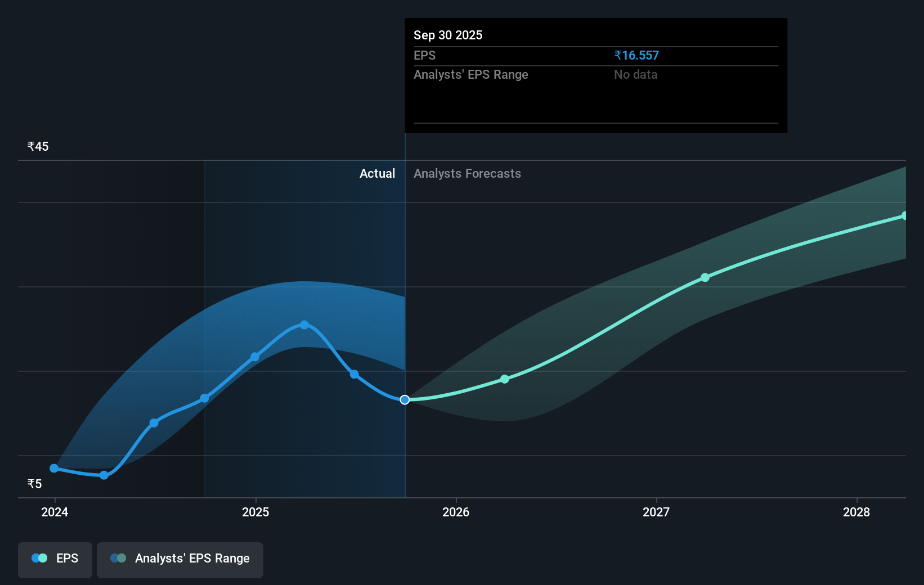Toggle the Analysts' EPS Range legend

coord(180,560)
